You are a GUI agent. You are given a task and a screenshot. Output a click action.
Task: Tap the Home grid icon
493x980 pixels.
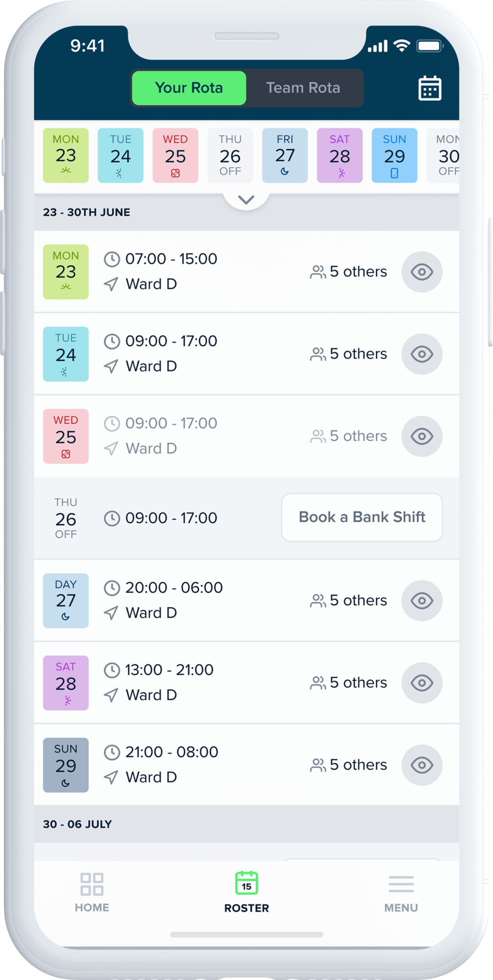[92, 884]
